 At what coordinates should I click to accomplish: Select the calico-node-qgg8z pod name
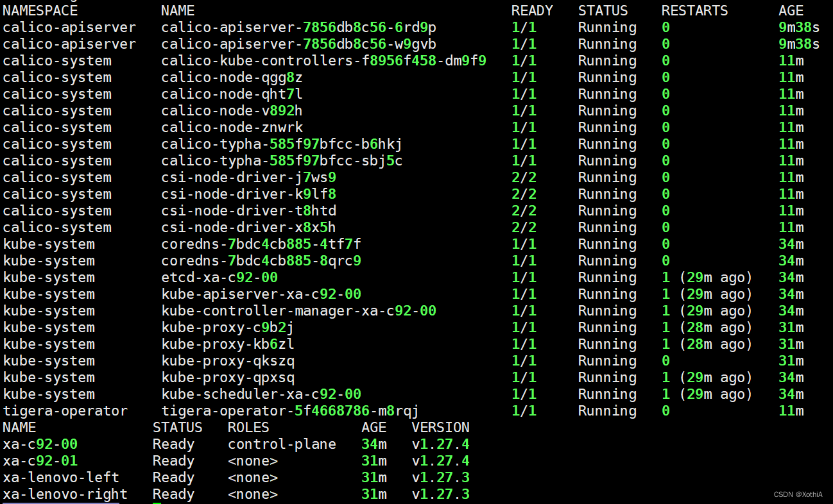pos(232,78)
